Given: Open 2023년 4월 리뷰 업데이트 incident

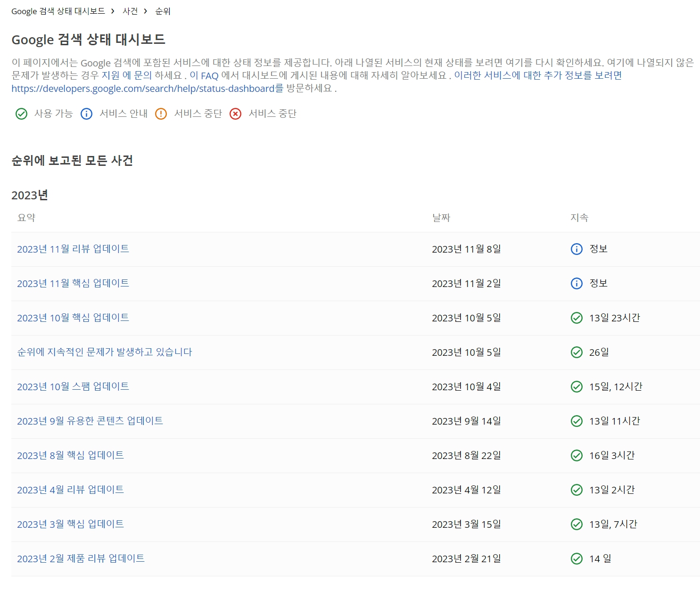Looking at the screenshot, I should [71, 490].
